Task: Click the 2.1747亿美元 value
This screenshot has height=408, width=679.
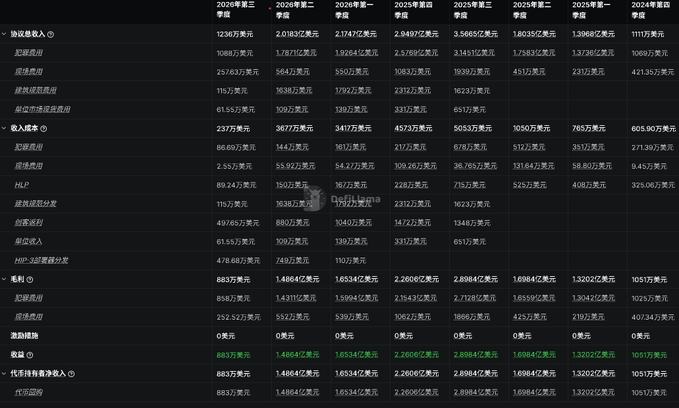Action: click(x=356, y=34)
